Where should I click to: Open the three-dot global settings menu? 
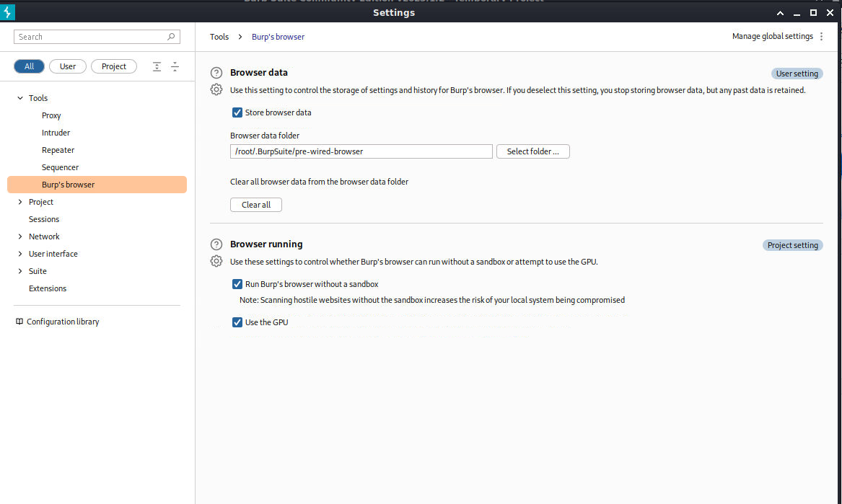coord(821,37)
